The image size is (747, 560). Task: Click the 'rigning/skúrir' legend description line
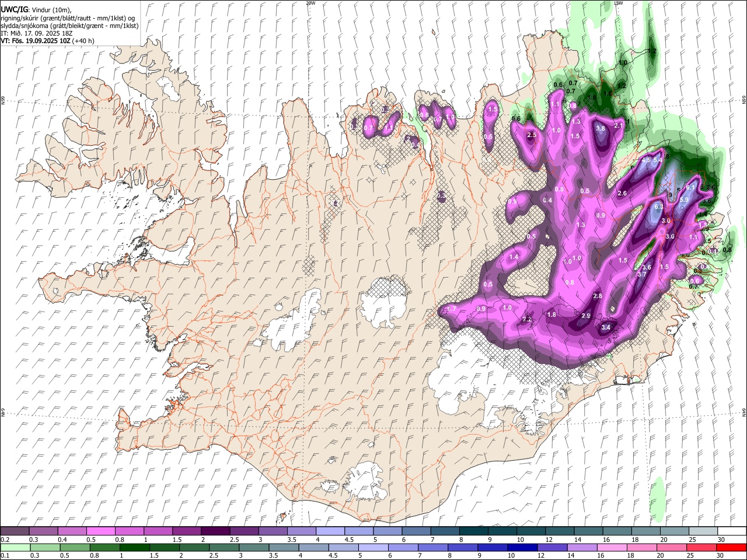tap(67, 18)
